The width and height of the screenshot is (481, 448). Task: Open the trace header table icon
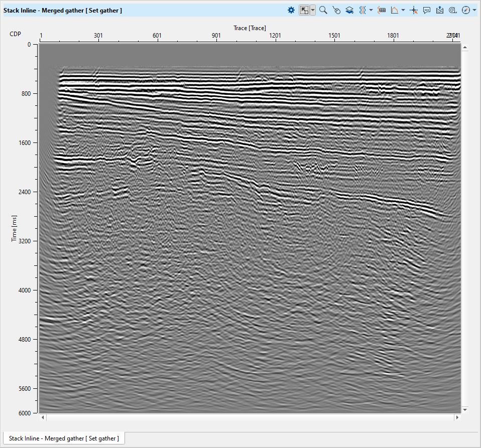(382, 10)
